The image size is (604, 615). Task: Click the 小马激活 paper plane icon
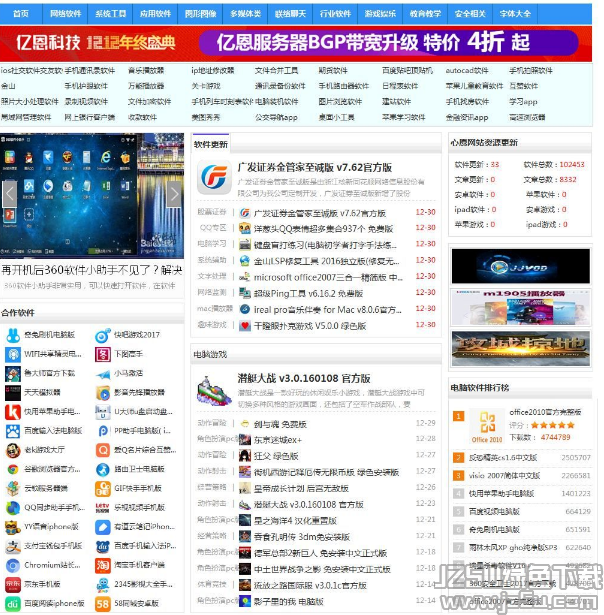click(x=103, y=373)
